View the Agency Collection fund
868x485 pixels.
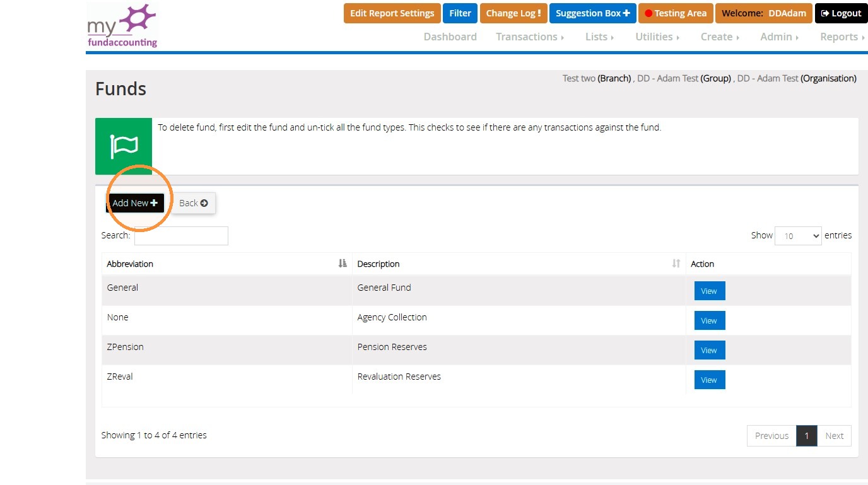click(710, 320)
